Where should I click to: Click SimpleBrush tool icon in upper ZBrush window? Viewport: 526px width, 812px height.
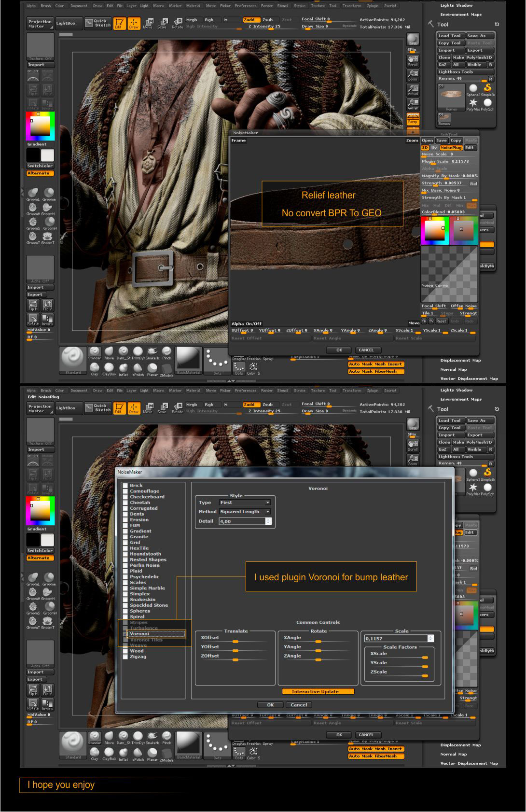[487, 90]
